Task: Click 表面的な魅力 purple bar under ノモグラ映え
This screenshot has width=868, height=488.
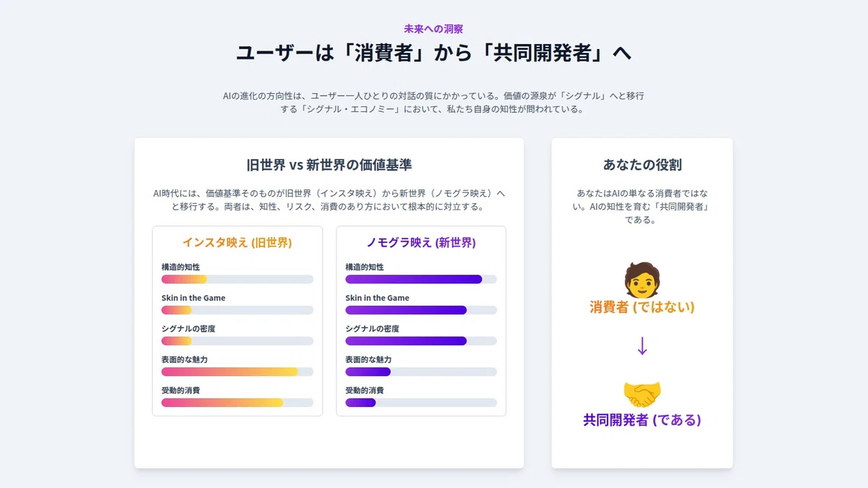Action: [x=421, y=372]
